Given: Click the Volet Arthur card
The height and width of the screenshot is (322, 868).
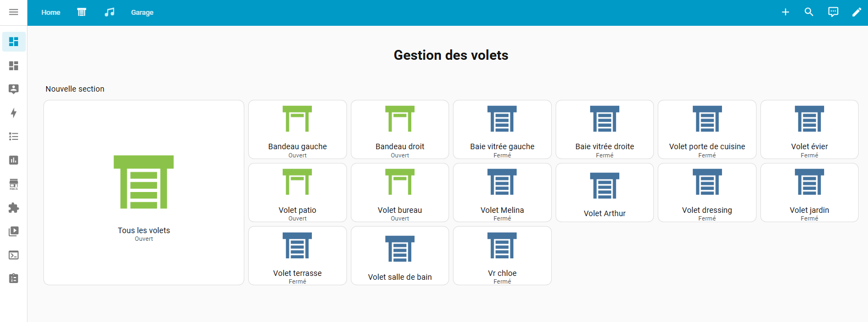Looking at the screenshot, I should 604,193.
